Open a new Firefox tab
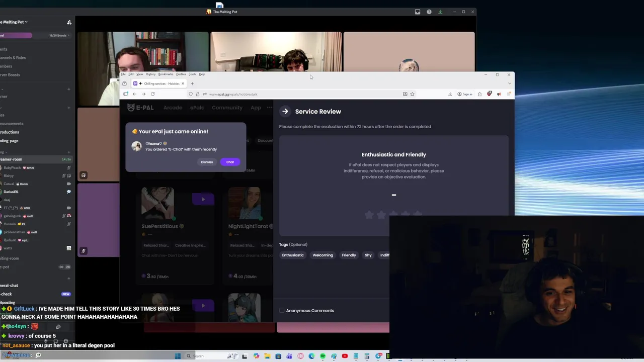The width and height of the screenshot is (644, 362). [192, 83]
